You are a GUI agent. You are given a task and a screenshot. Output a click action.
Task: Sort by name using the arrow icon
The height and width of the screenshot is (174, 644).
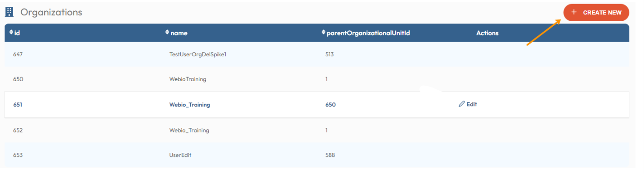tap(167, 32)
